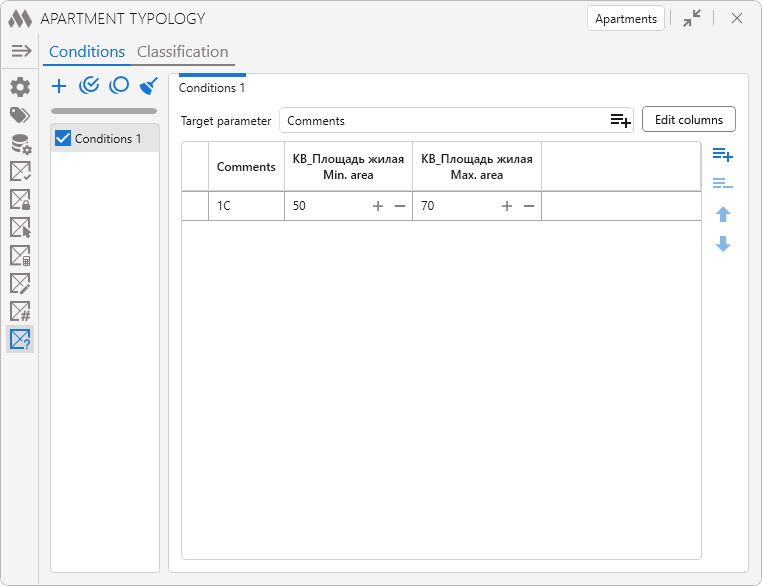
Task: Click the broom clear icon
Action: [x=149, y=86]
